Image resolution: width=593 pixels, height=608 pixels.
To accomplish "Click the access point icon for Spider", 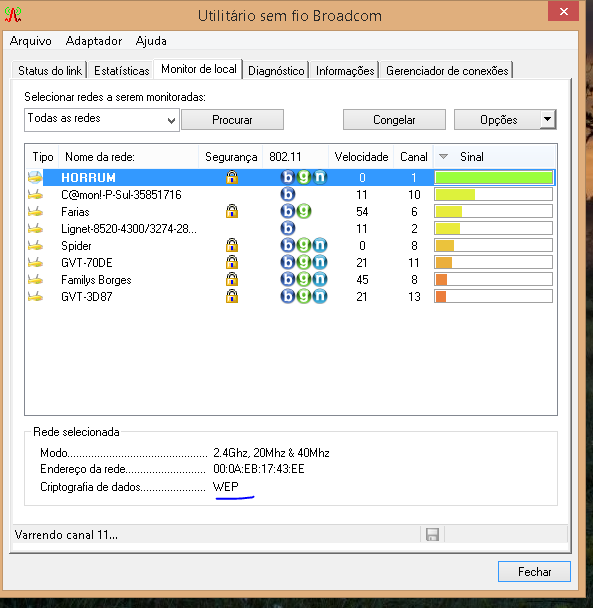I will (x=35, y=246).
